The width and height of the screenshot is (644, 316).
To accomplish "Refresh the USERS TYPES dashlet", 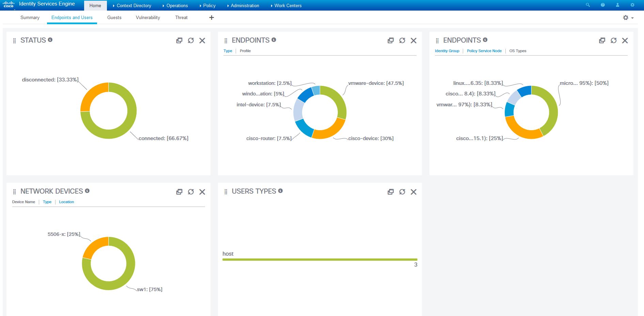I will point(402,192).
